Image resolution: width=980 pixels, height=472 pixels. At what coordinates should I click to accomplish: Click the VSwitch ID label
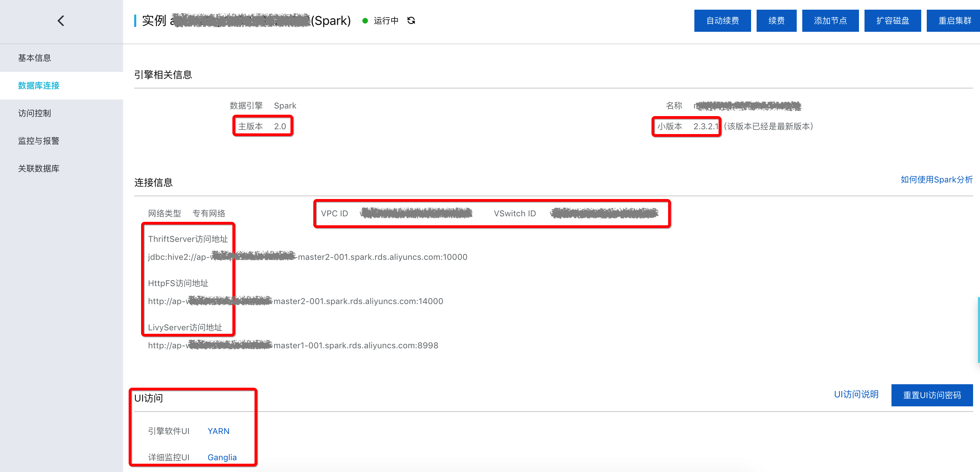(515, 213)
